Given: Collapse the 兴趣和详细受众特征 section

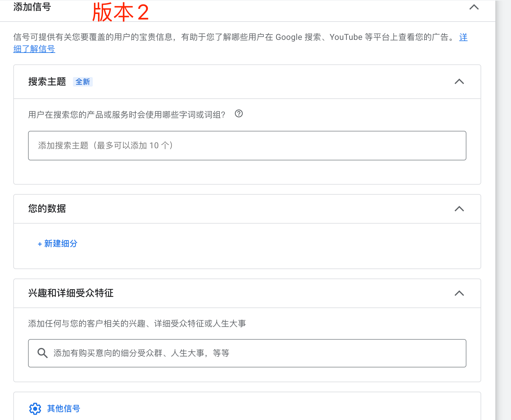Looking at the screenshot, I should [x=460, y=293].
